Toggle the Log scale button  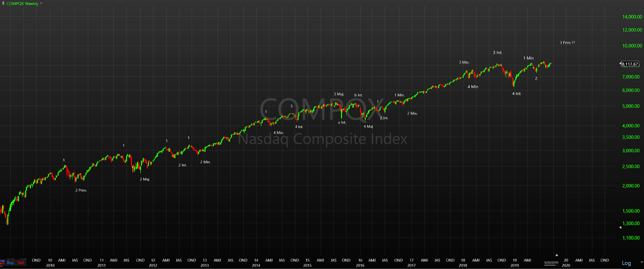tap(626, 263)
